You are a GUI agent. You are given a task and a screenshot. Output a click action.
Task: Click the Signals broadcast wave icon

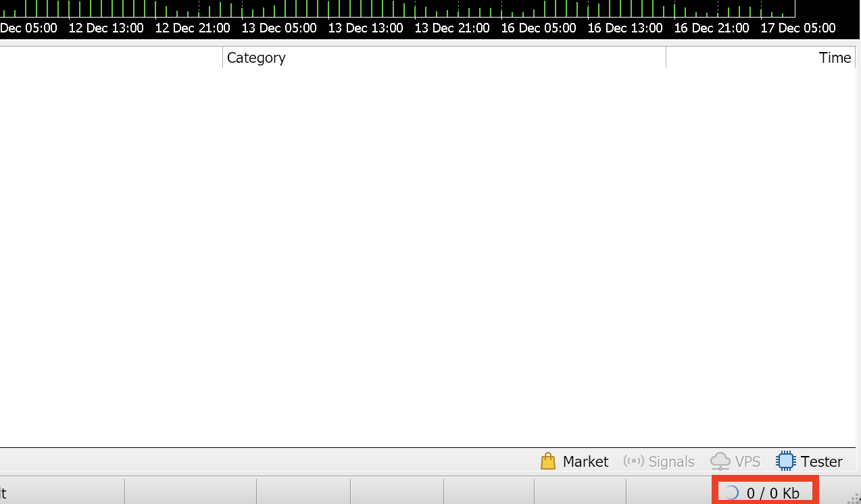pyautogui.click(x=633, y=461)
